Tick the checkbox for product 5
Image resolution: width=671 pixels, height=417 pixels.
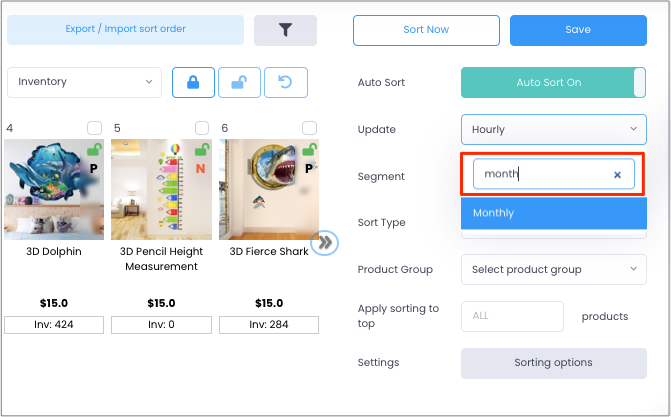(x=202, y=128)
